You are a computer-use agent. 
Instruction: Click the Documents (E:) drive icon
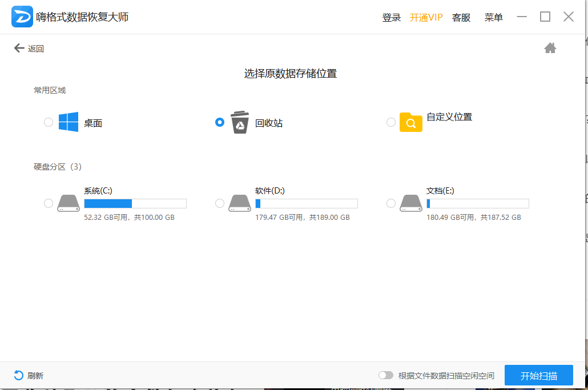coord(410,203)
